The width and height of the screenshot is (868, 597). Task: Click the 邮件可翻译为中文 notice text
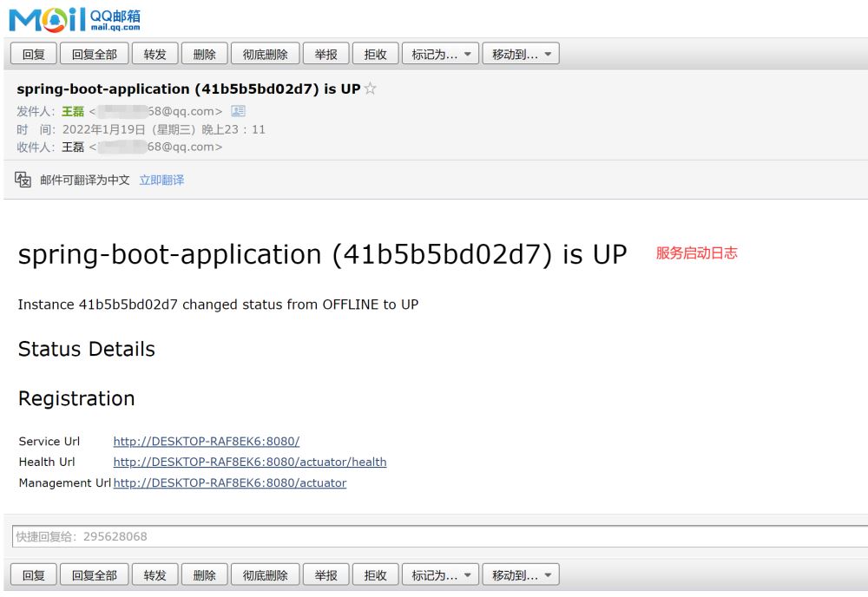click(85, 180)
